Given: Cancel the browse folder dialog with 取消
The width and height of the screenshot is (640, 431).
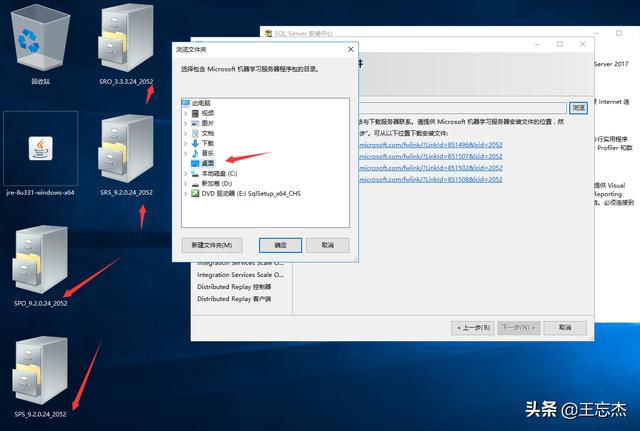Looking at the screenshot, I should point(327,245).
